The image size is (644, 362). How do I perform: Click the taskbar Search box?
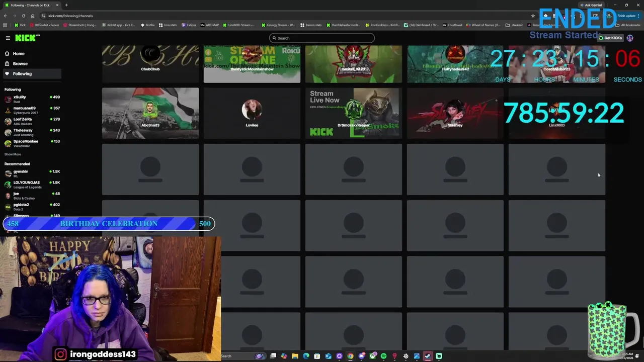pos(243,356)
